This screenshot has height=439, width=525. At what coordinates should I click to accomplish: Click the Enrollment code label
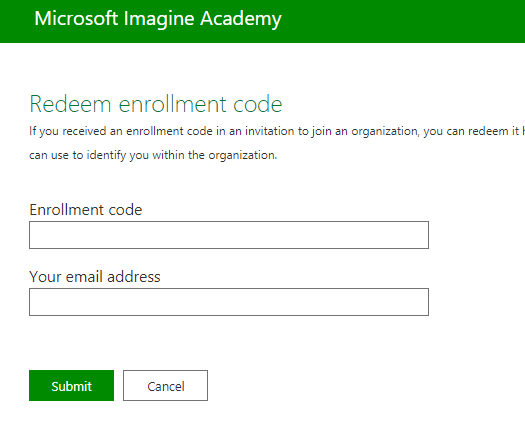click(86, 210)
